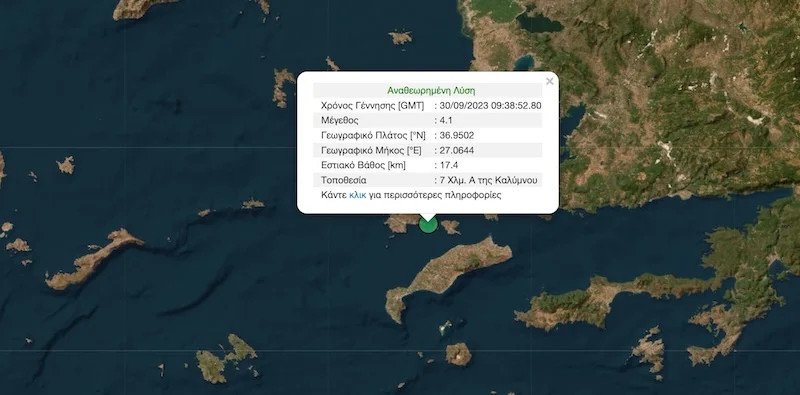
Task: Open the blue κλικ link for more information
Action: click(358, 195)
